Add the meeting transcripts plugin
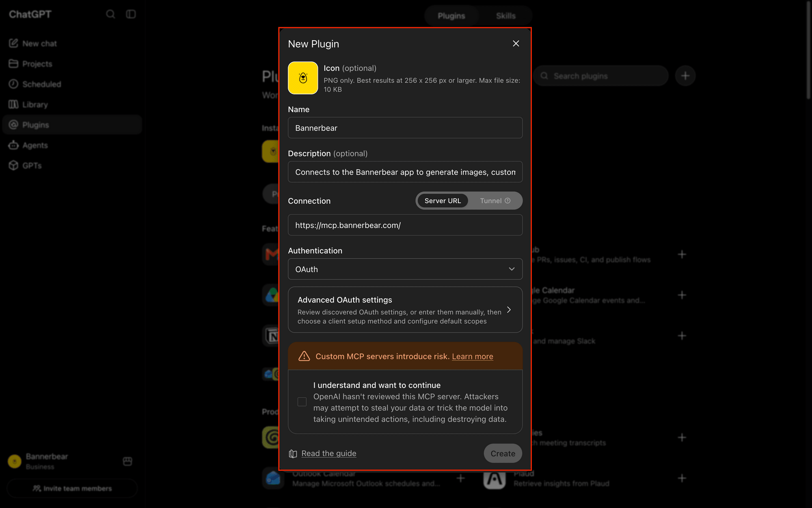812x508 pixels. [682, 437]
